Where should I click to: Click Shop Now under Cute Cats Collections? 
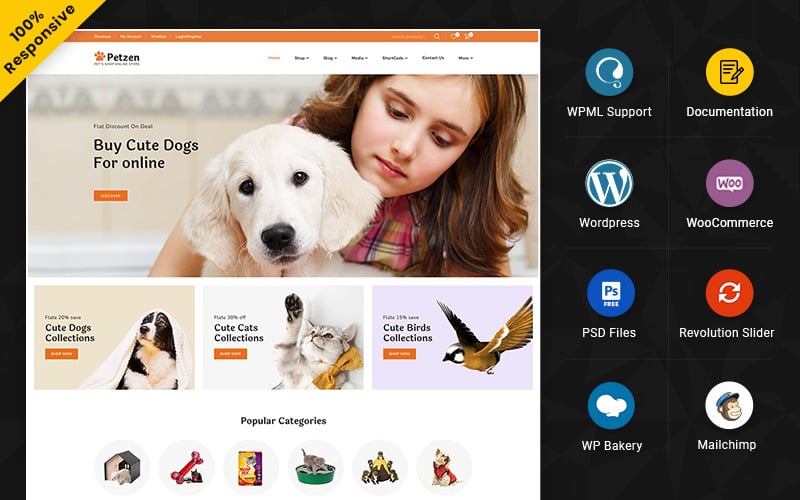[x=231, y=354]
